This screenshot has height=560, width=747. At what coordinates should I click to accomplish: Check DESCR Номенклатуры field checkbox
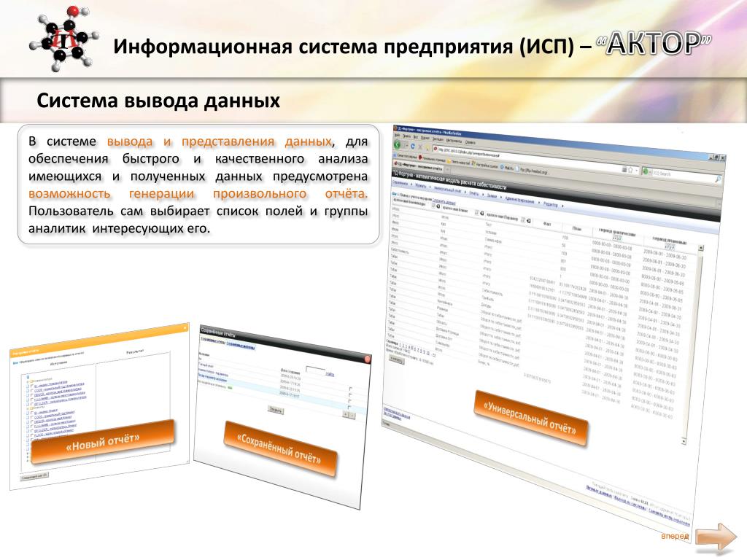pyautogui.click(x=32, y=394)
